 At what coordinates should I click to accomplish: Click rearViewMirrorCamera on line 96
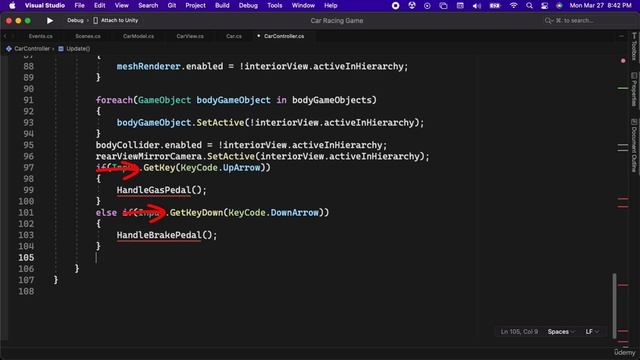pyautogui.click(x=149, y=156)
